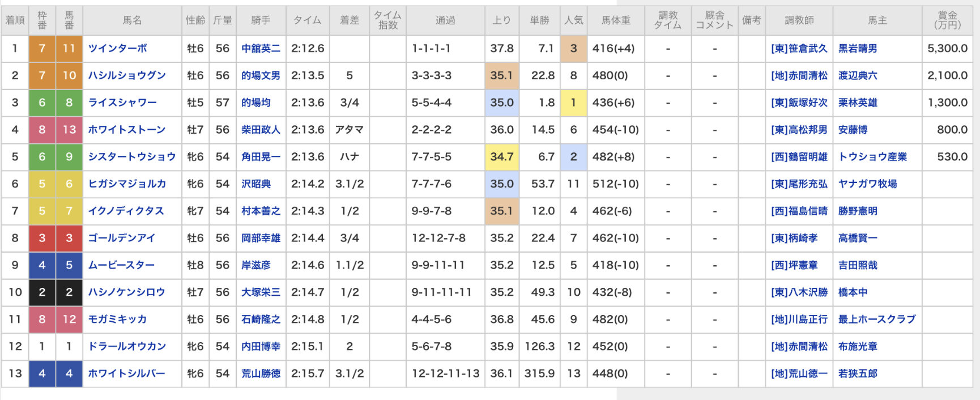The width and height of the screenshot is (980, 400).
Task: Open horse link イクノディクタス
Action: click(126, 211)
